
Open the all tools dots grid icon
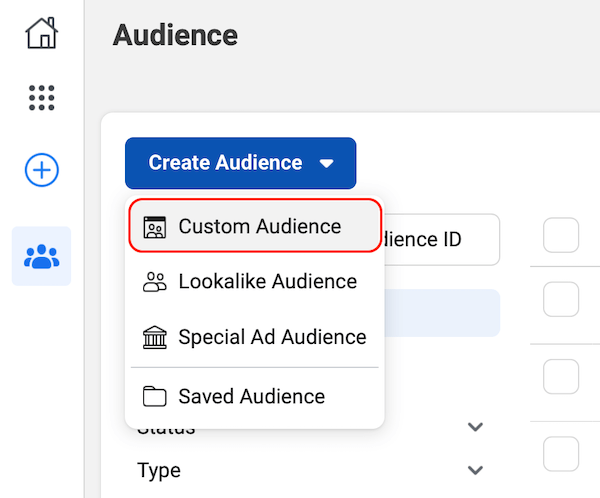[x=42, y=98]
